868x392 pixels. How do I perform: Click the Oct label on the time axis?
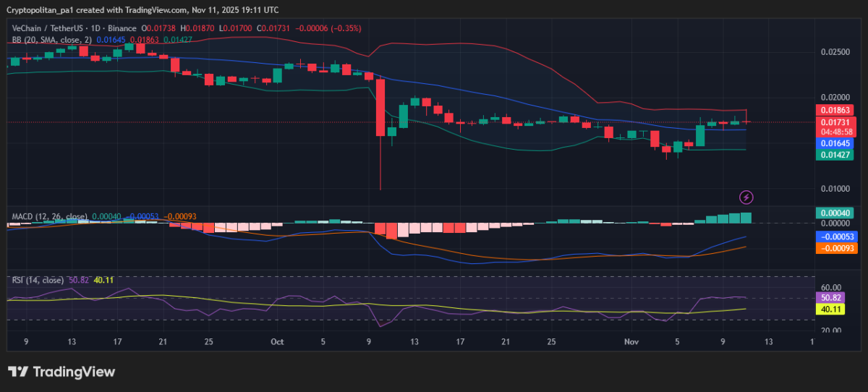[277, 340]
